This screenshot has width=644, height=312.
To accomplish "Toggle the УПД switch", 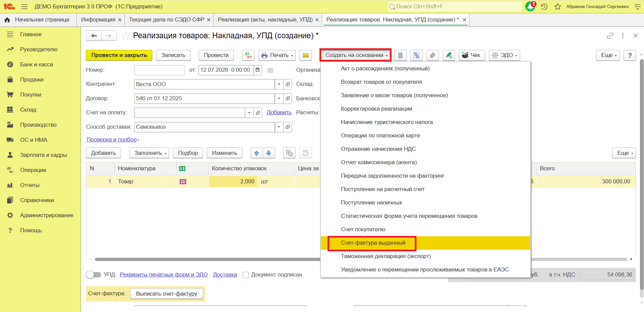I will pyautogui.click(x=93, y=275).
